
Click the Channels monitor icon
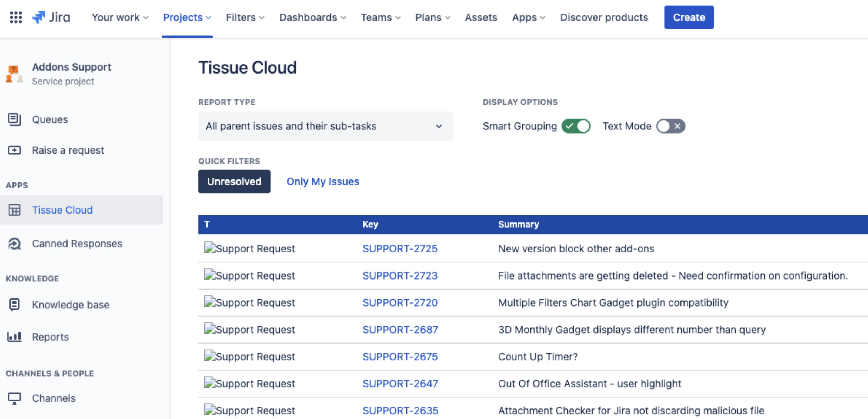[15, 398]
